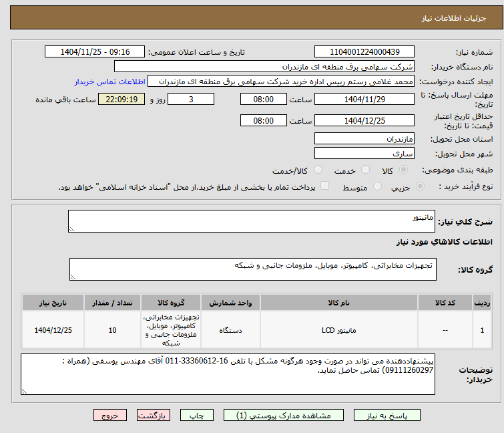Click the شرح کلی نیاز text area مانیتور
504x433 pixels.
point(252,221)
